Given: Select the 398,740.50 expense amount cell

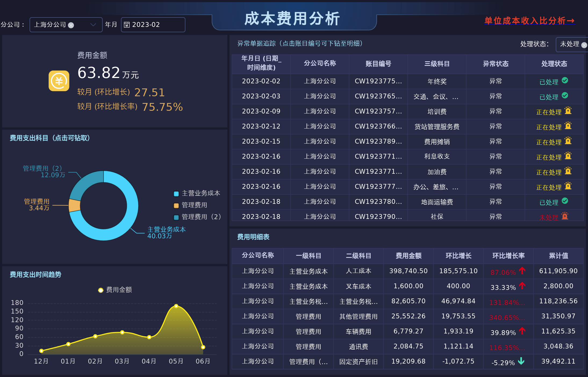Looking at the screenshot, I should [x=408, y=271].
